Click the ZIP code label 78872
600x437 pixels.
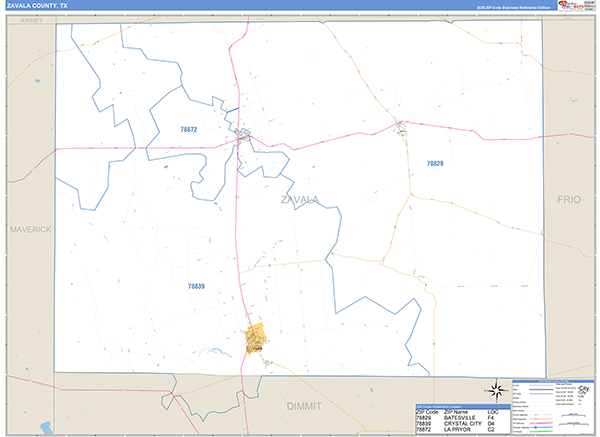[x=189, y=129]
